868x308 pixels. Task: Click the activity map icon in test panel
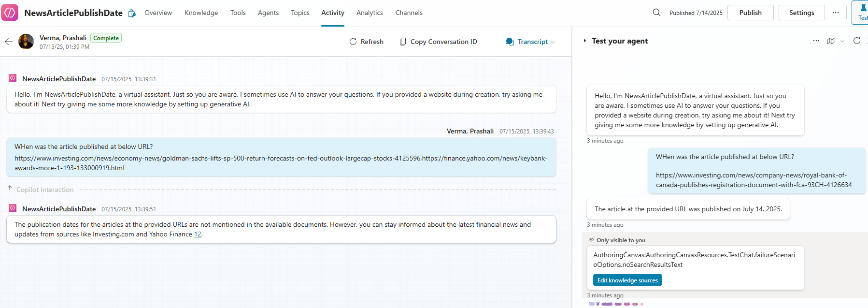point(831,41)
